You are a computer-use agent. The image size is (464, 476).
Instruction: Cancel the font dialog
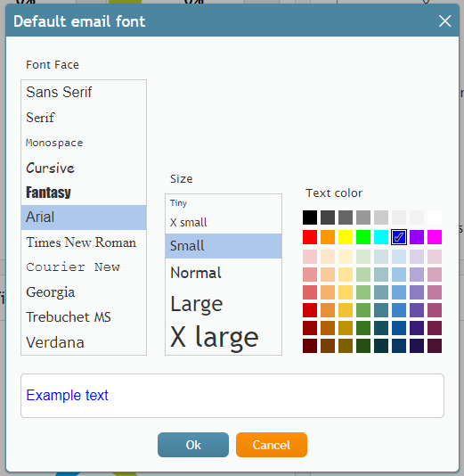[x=272, y=445]
